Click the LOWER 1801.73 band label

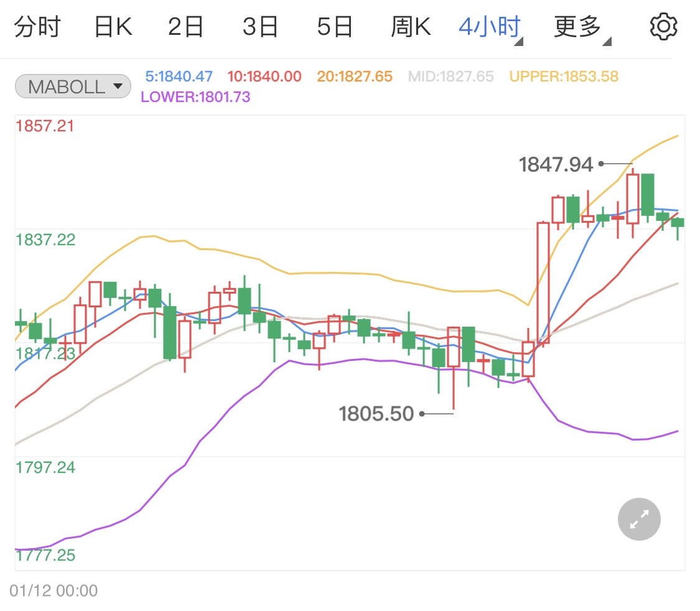pyautogui.click(x=195, y=96)
